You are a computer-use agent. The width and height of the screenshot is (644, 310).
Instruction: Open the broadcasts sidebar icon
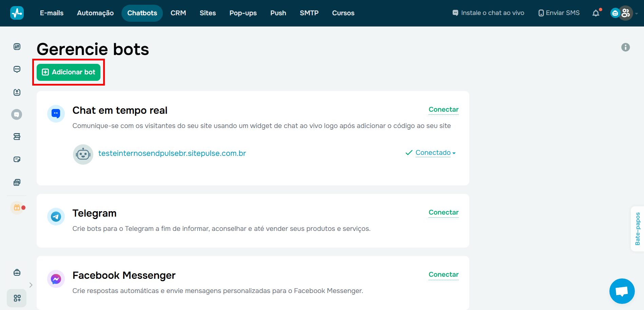[17, 92]
